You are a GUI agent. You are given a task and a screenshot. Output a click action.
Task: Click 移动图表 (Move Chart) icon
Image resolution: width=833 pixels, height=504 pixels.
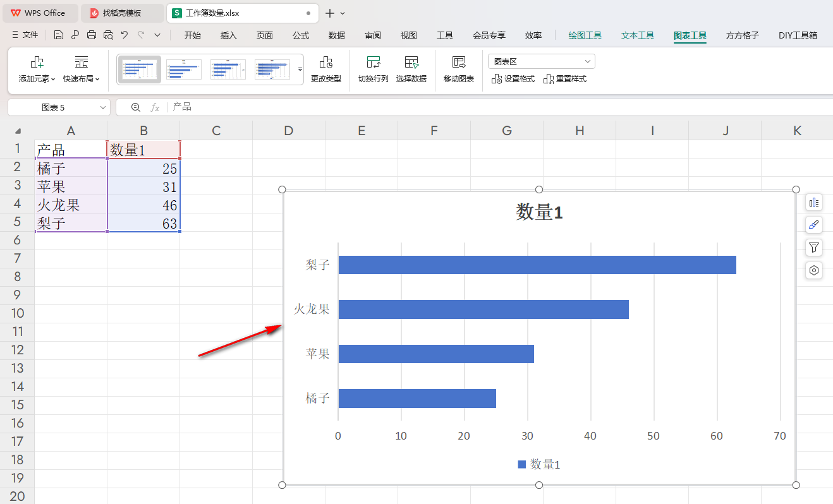pyautogui.click(x=459, y=69)
